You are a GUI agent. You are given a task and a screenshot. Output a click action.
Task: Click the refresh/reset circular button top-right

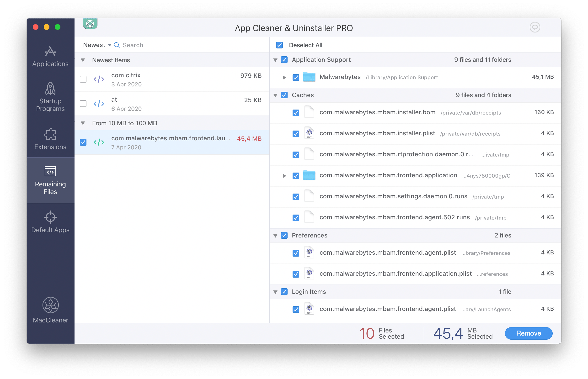tap(535, 27)
